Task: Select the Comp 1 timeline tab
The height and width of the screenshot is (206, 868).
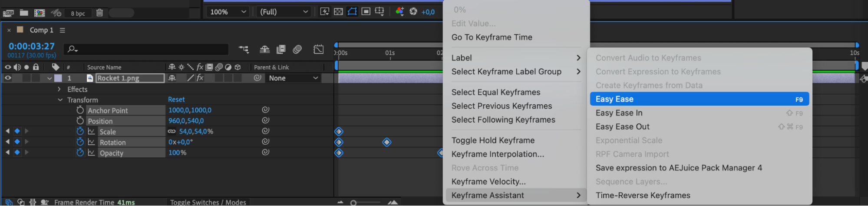Action: (x=41, y=30)
